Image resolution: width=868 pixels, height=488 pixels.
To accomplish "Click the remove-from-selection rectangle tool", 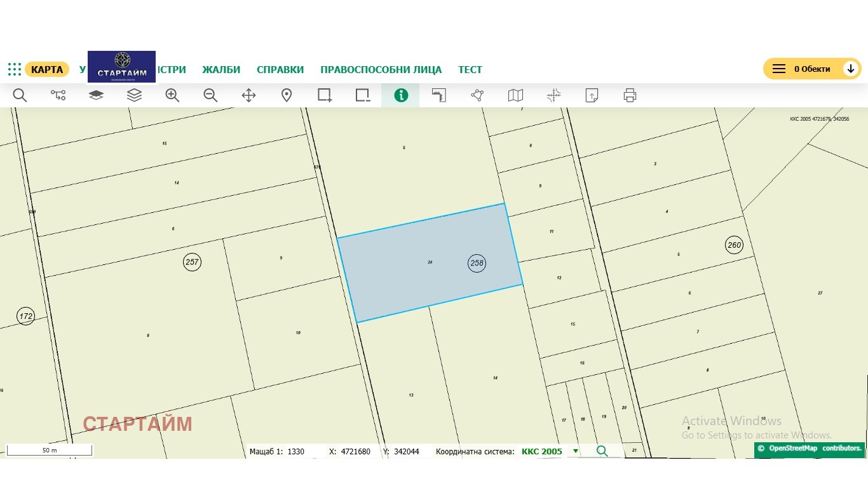I will 363,95.
